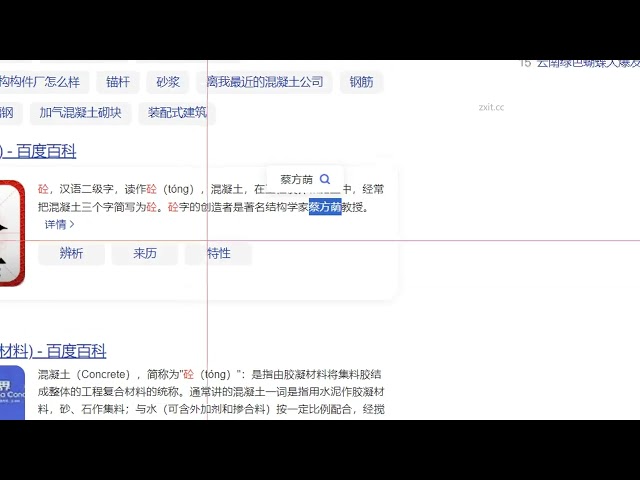Click 蔡方荫 label in search popup

(x=296, y=179)
